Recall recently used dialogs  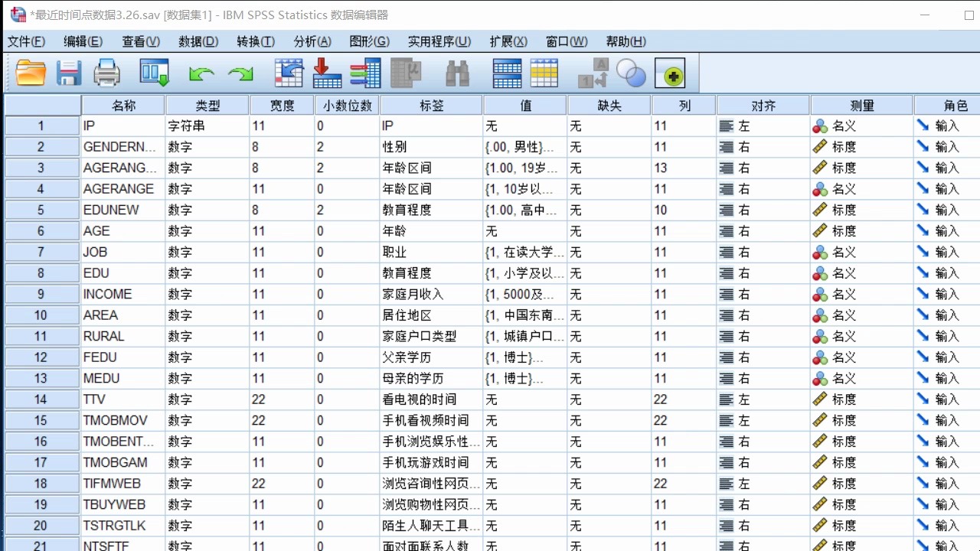click(152, 72)
